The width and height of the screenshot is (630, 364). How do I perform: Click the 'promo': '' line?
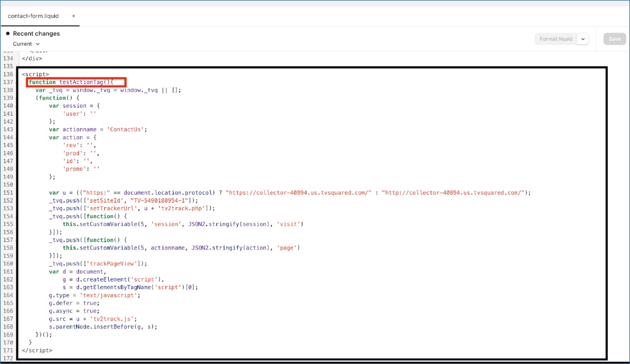tap(81, 169)
